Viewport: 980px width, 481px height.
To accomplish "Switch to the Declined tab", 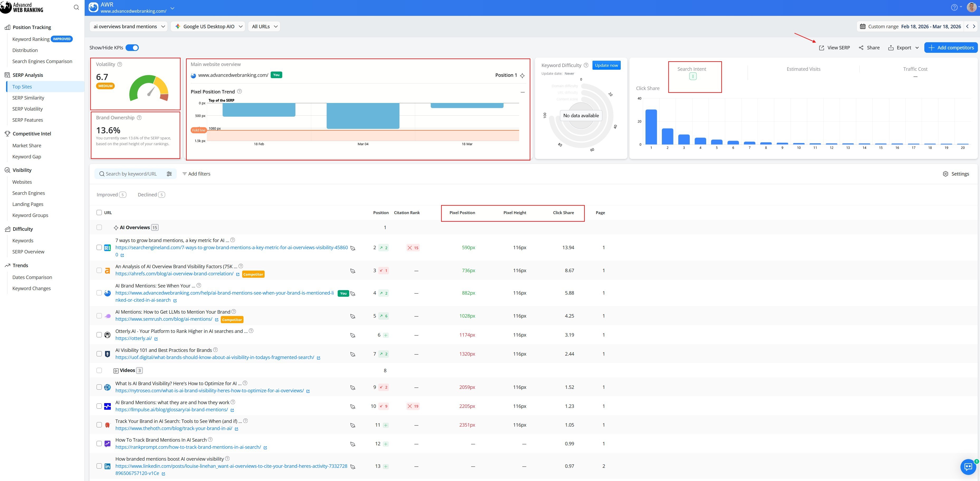I will [151, 195].
